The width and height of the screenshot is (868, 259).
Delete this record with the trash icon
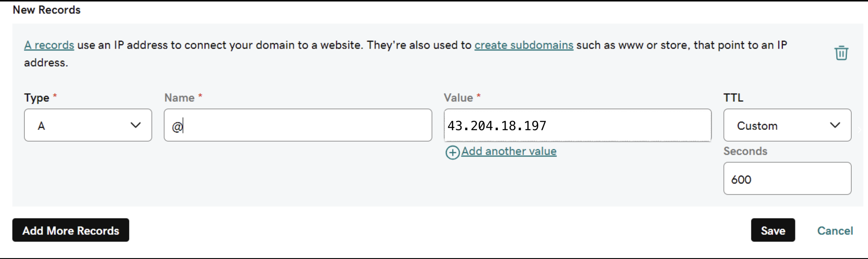point(841,53)
